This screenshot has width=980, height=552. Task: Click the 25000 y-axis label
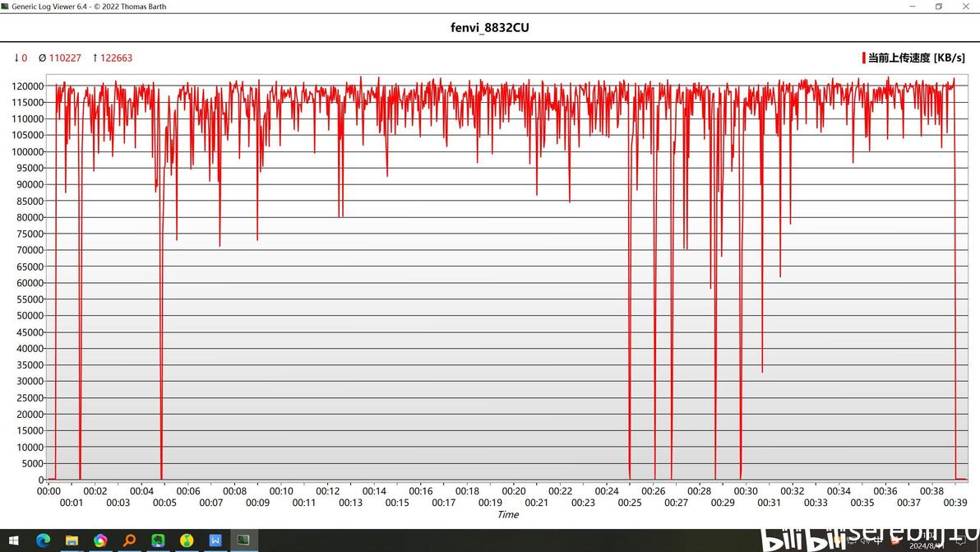click(x=30, y=398)
